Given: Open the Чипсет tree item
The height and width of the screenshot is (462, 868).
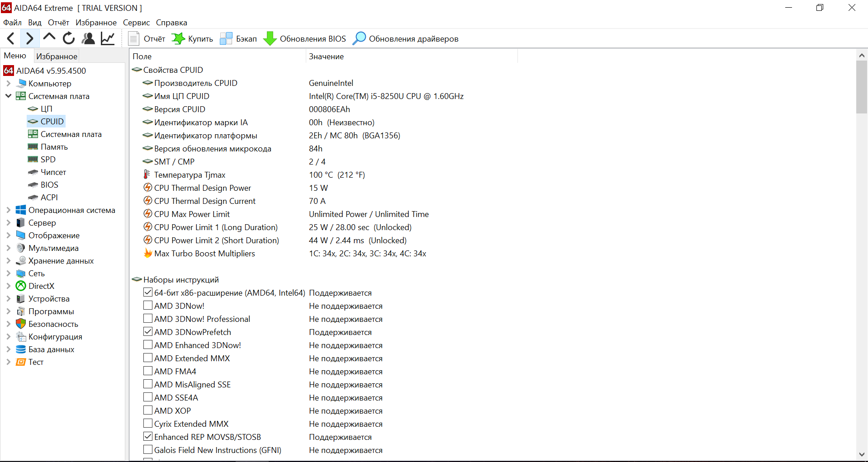Looking at the screenshot, I should point(47,172).
